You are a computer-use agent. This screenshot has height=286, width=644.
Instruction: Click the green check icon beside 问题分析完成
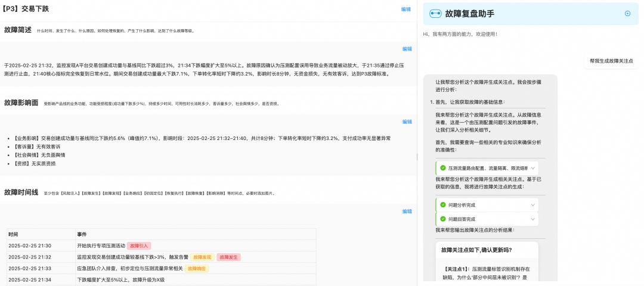coord(442,205)
